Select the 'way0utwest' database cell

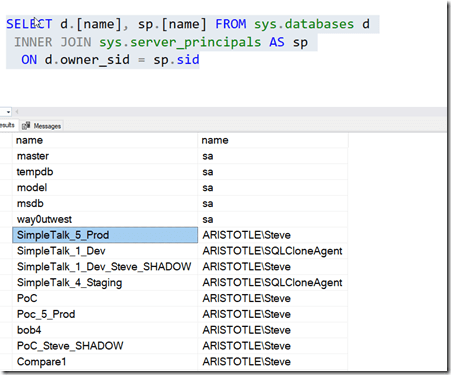click(105, 219)
